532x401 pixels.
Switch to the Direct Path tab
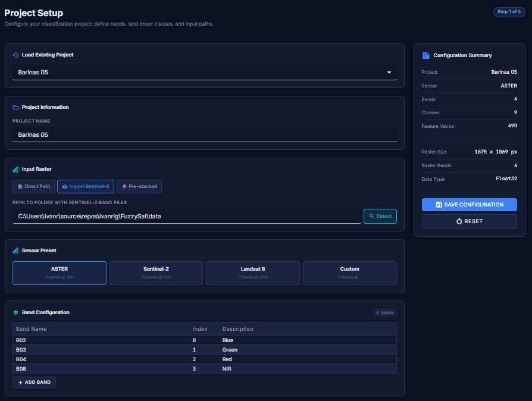click(x=33, y=186)
